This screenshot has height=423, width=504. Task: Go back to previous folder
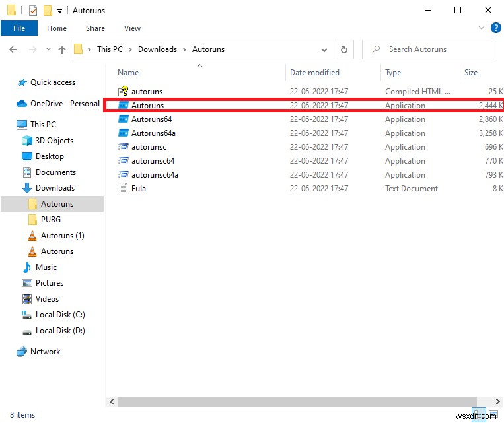click(13, 49)
